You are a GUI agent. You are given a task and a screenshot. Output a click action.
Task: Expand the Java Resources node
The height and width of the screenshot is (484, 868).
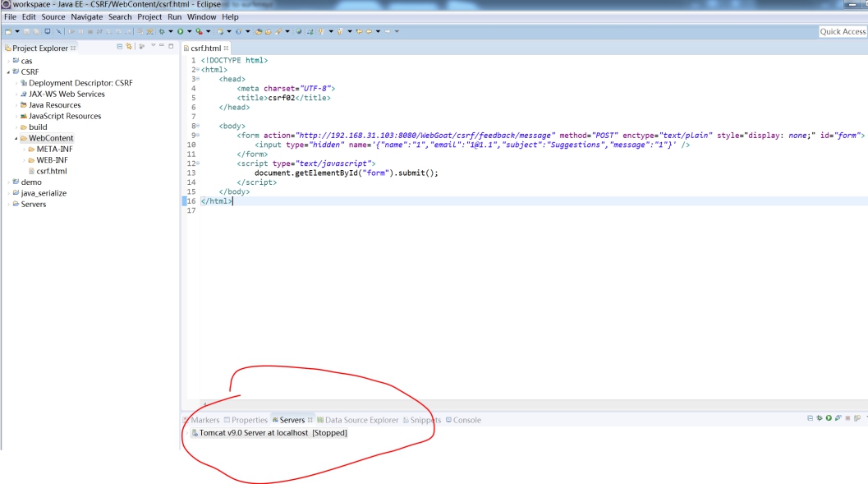coord(16,105)
